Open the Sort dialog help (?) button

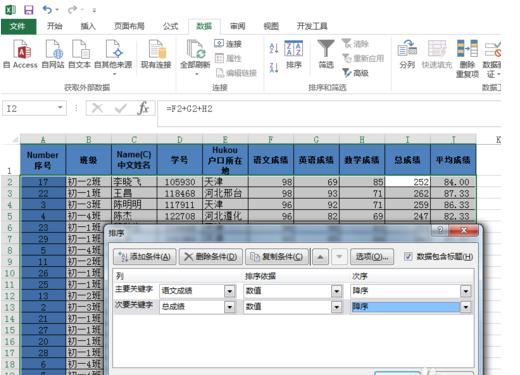(x=440, y=230)
